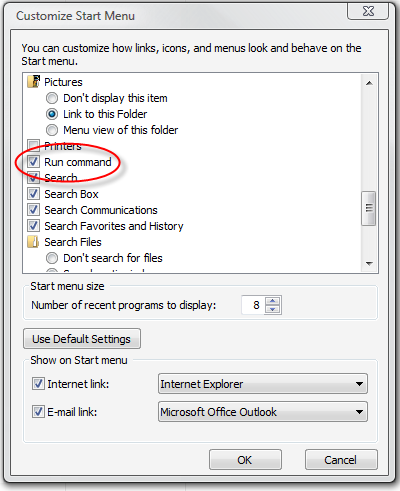Click the list scroll up arrow

coord(369,83)
